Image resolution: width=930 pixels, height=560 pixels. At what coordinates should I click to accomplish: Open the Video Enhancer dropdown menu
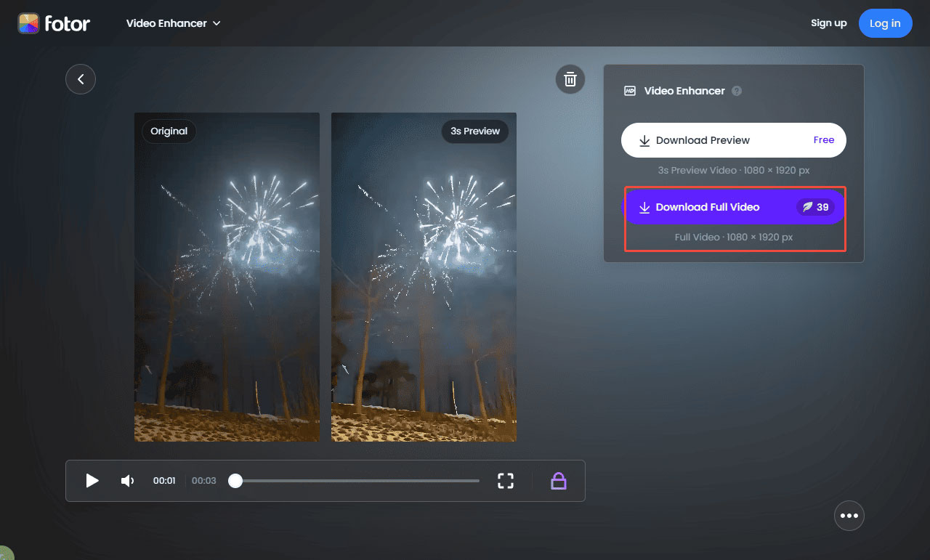click(x=173, y=23)
